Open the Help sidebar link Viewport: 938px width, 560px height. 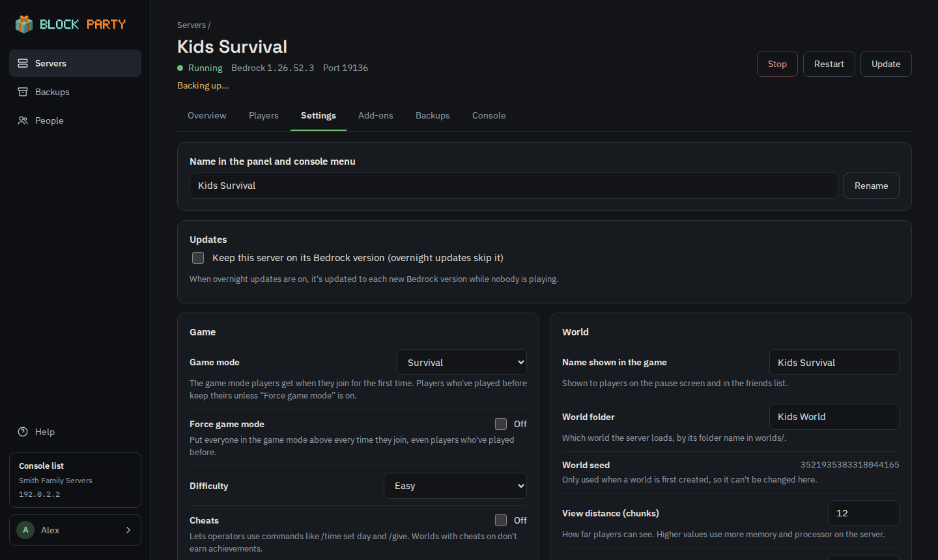[75, 432]
